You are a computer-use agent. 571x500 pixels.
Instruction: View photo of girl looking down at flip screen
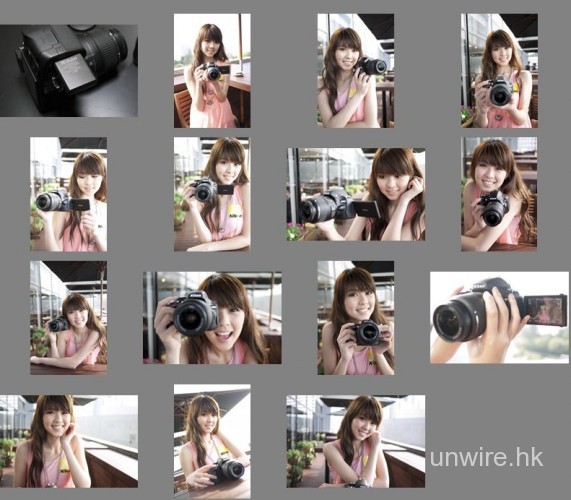click(x=68, y=194)
